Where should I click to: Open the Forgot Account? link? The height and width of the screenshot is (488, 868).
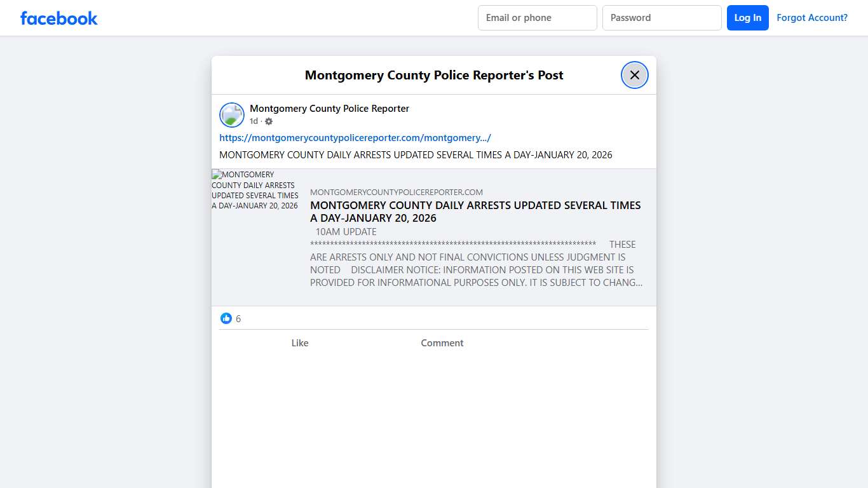point(812,18)
